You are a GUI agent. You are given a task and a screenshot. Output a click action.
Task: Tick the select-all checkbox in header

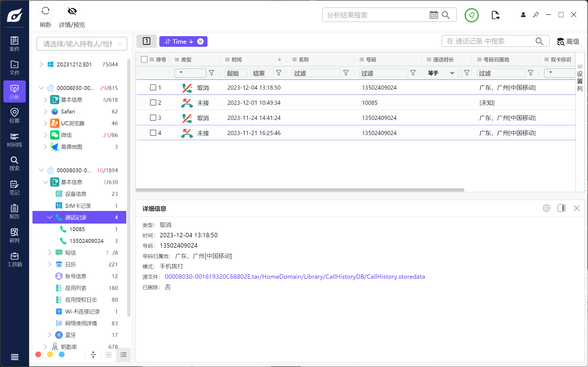[144, 59]
